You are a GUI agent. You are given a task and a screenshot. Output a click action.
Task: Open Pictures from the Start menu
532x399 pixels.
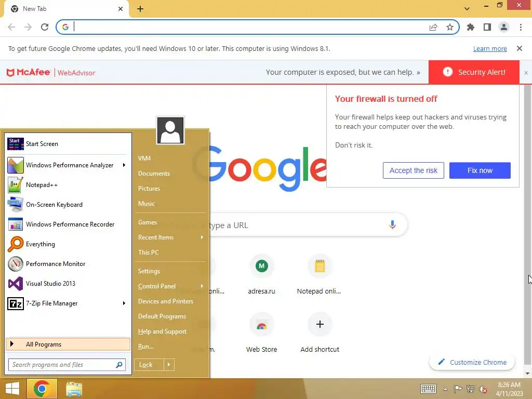(x=149, y=188)
